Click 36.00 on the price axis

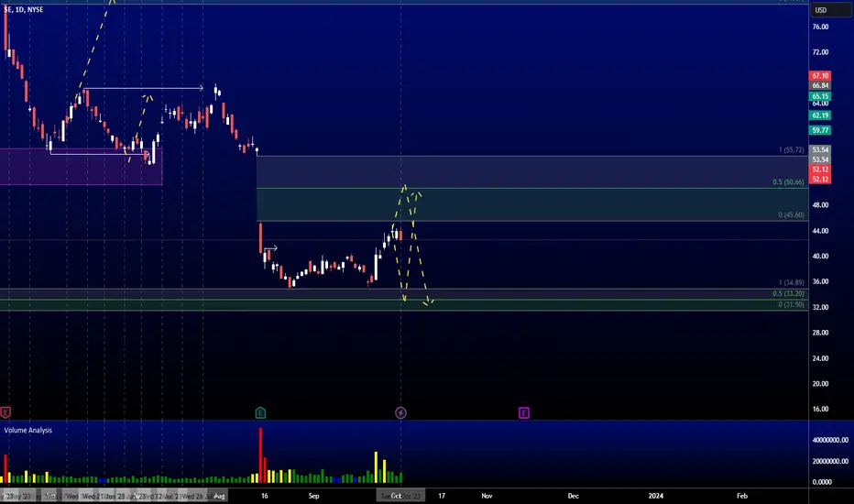point(820,281)
